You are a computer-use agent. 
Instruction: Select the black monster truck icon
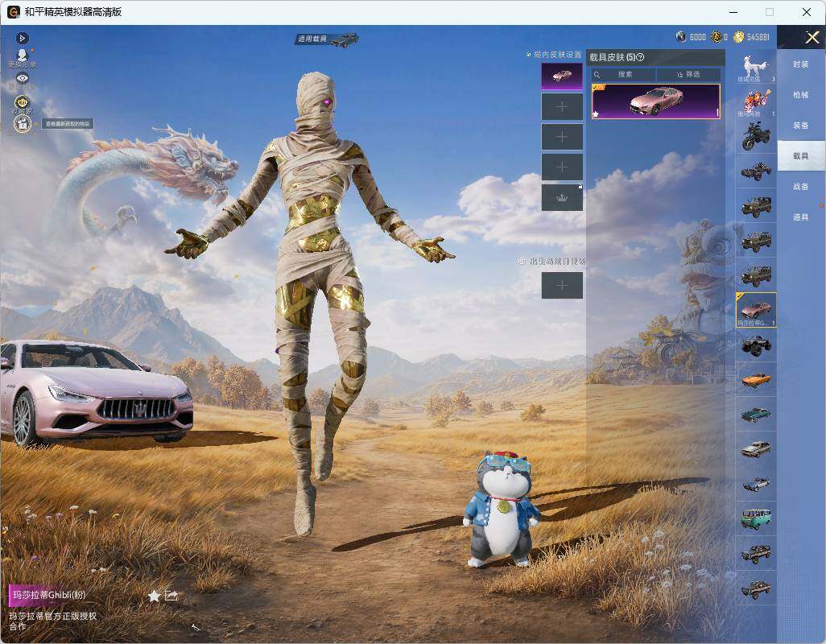coord(756,345)
